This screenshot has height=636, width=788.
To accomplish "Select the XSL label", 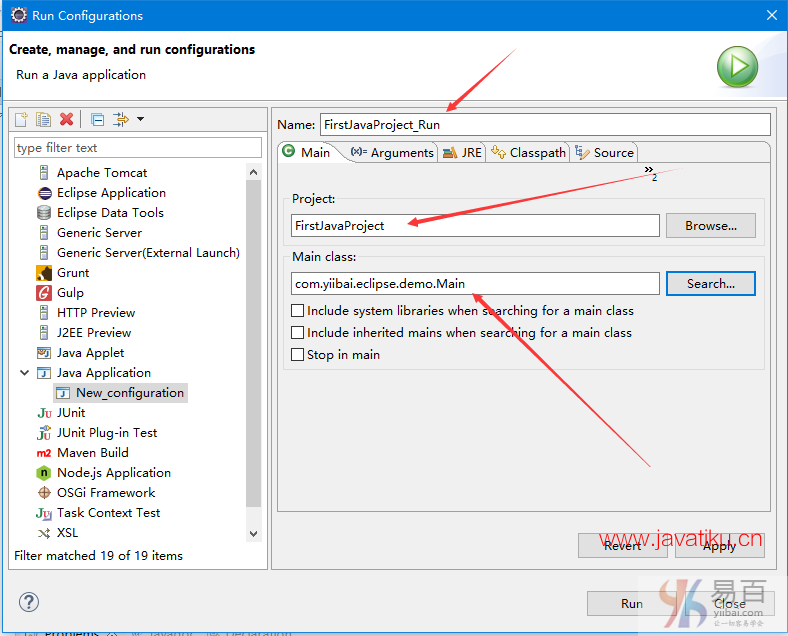I will point(67,533).
